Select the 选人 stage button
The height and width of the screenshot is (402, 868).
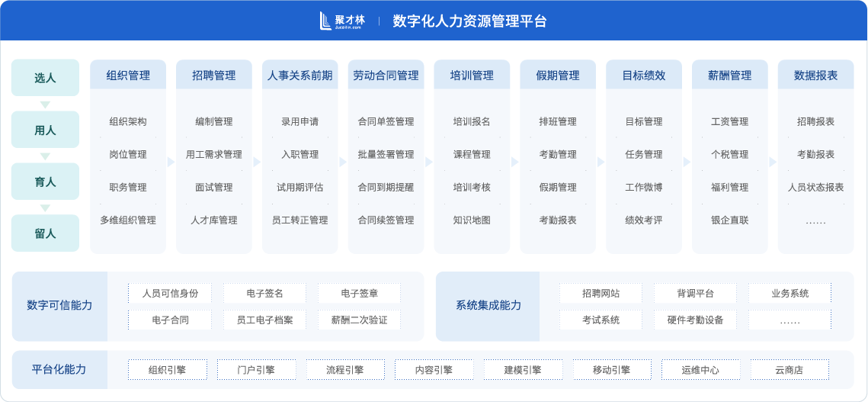[46, 78]
